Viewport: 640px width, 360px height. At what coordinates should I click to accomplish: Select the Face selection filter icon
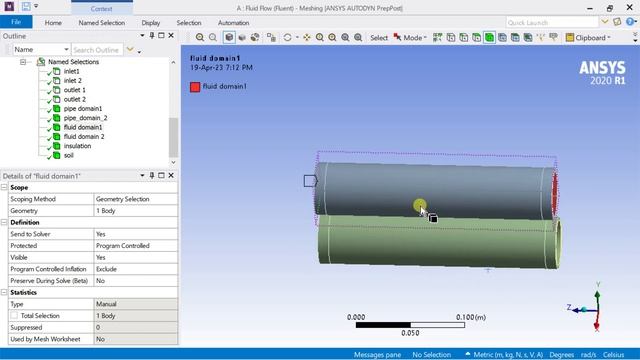[476, 38]
